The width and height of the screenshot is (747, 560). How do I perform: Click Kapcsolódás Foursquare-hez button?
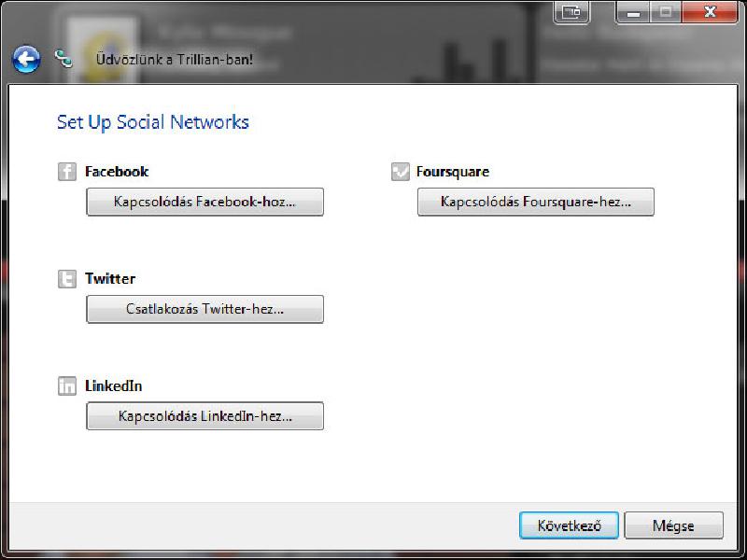click(x=536, y=202)
